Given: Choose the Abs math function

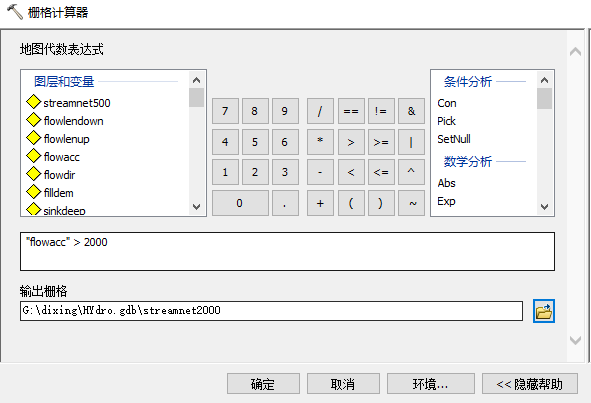Looking at the screenshot, I should tap(446, 183).
